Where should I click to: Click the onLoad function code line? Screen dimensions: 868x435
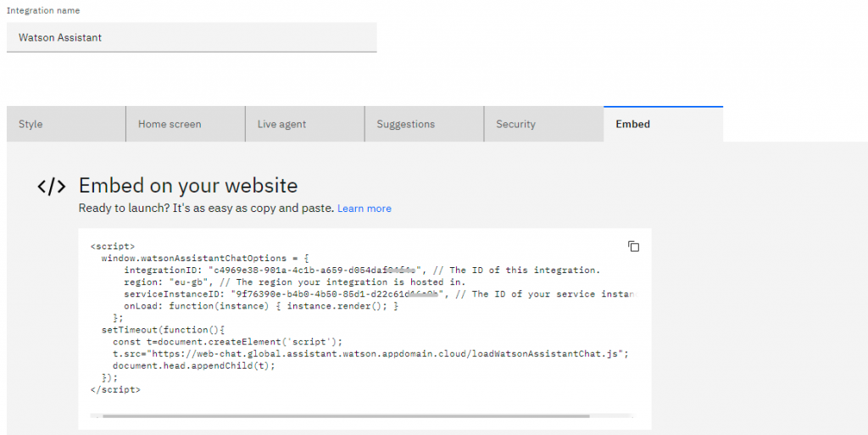261,306
